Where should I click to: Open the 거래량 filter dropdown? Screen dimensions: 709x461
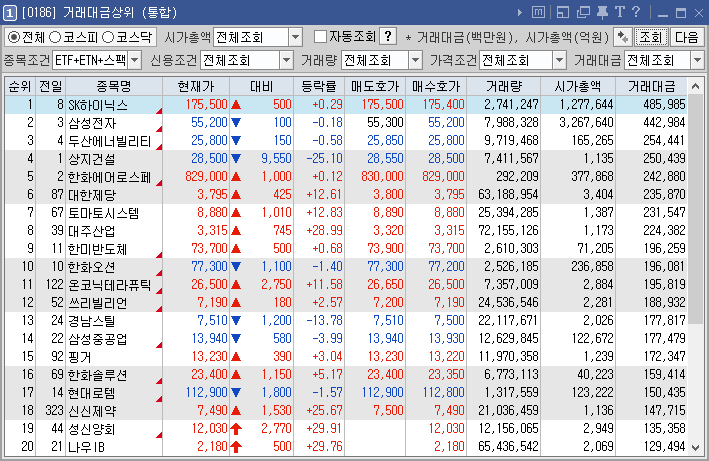pyautogui.click(x=415, y=60)
